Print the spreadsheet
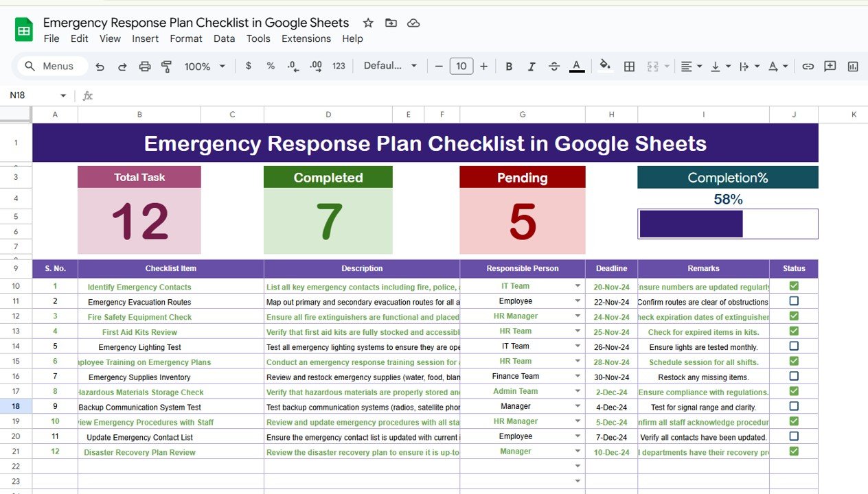868x494 pixels. (x=145, y=67)
